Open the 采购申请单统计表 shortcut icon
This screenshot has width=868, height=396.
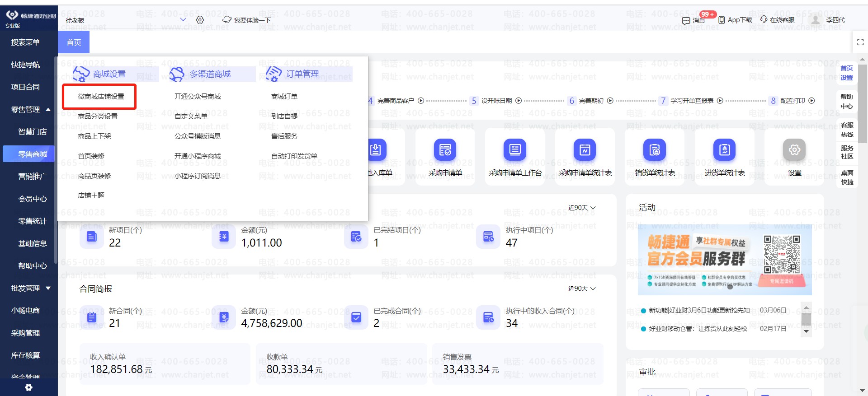(x=585, y=150)
